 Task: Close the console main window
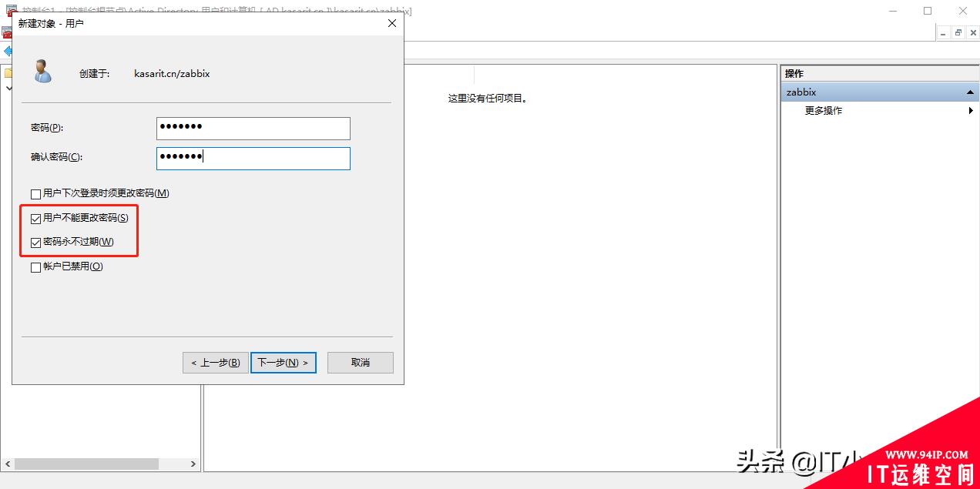(x=962, y=11)
